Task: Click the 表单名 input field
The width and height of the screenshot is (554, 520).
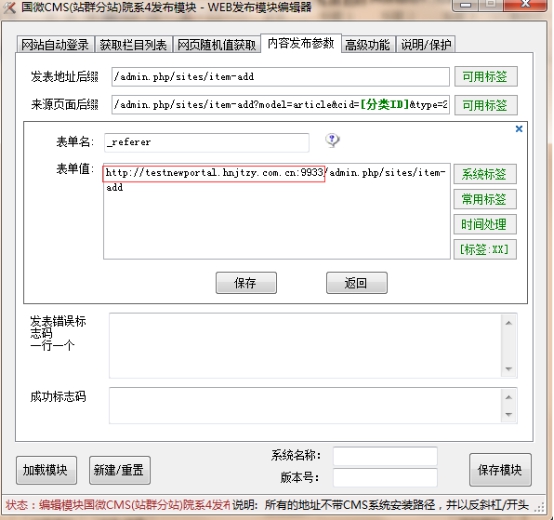Action: tap(207, 142)
